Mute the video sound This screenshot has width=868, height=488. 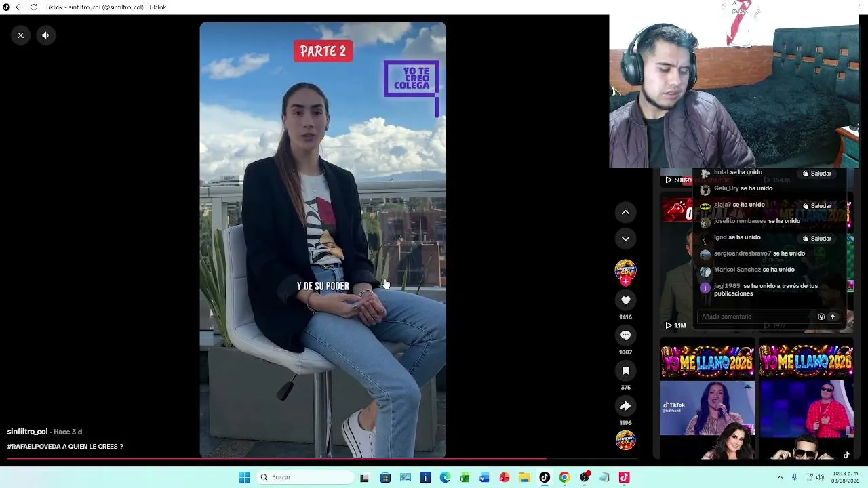45,35
